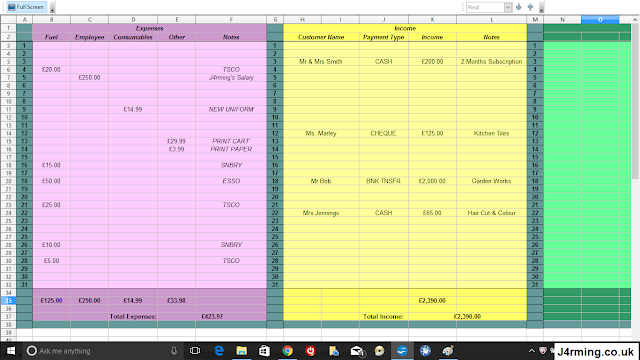Click the J4rming's Salary note cell
This screenshot has width=640, height=360.
pos(231,78)
